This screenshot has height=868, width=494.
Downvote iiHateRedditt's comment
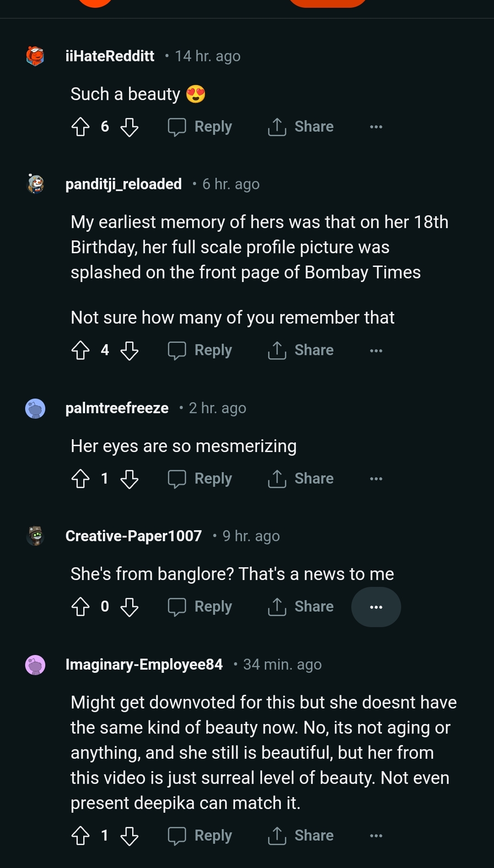pyautogui.click(x=129, y=127)
